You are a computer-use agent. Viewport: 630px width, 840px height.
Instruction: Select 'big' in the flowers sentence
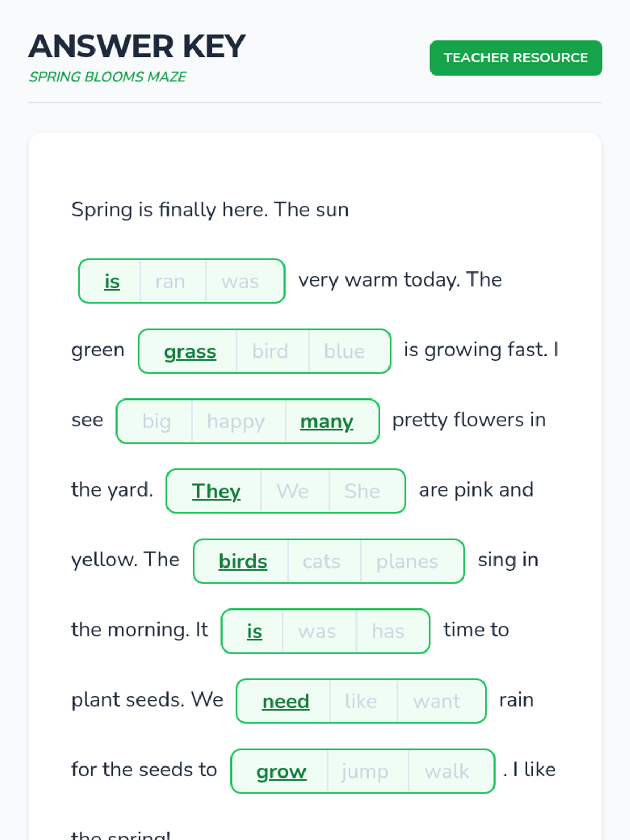point(156,421)
